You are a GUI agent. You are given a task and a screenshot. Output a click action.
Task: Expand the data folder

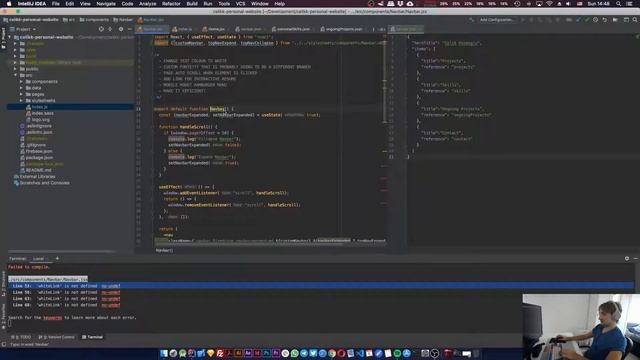21,88
